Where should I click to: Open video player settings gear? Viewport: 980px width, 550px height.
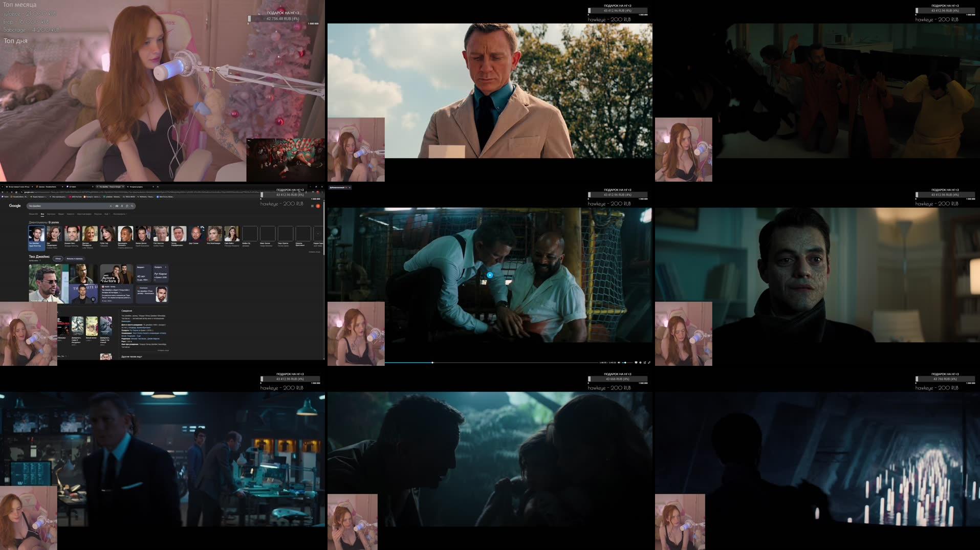coord(640,362)
